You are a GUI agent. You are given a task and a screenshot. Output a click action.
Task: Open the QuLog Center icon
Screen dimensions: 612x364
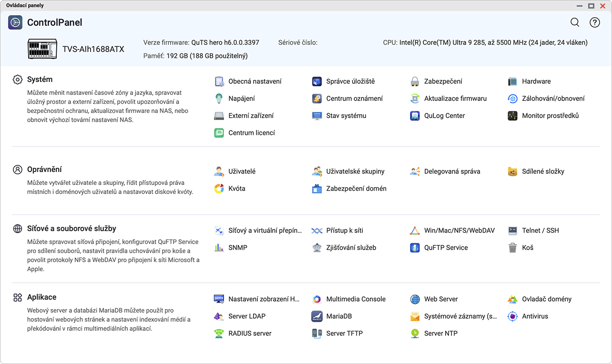tap(415, 116)
